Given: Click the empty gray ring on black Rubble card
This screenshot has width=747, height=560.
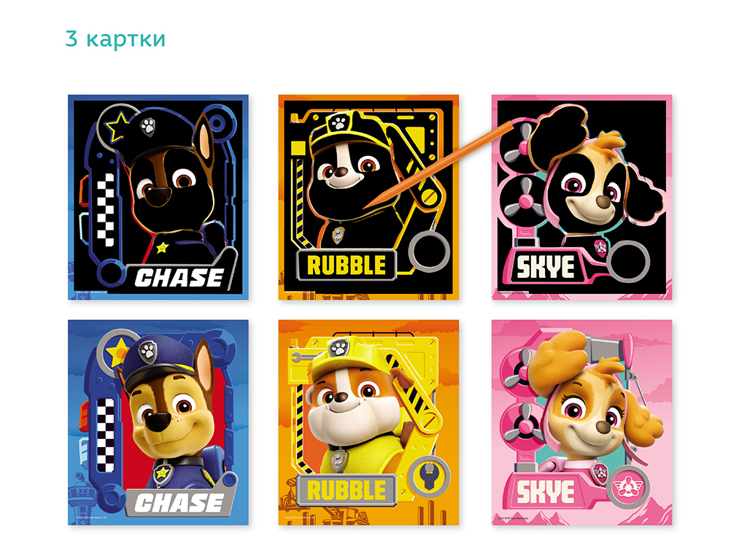Looking at the screenshot, I should (429, 252).
